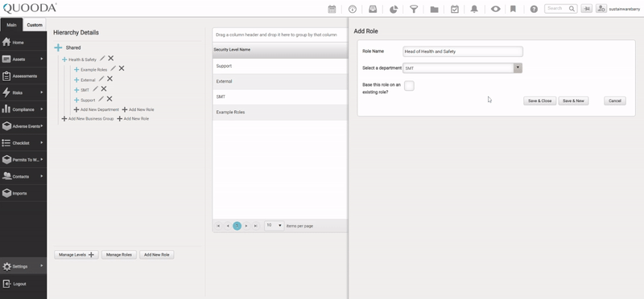Open the inbox tray icon

(x=373, y=9)
